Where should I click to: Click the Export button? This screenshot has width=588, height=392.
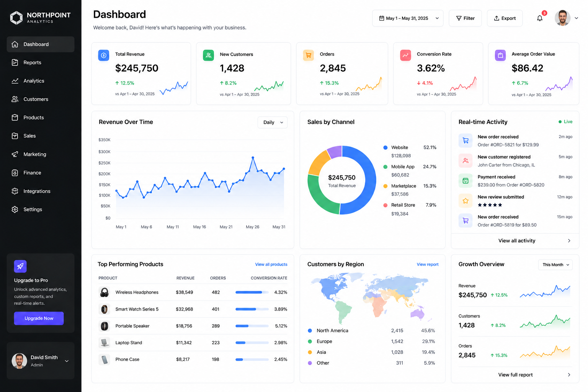click(x=505, y=18)
